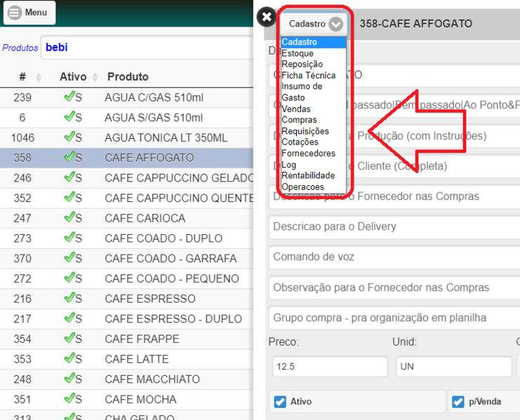Click the Produtos link
Image resolution: width=520 pixels, height=420 pixels.
(x=20, y=48)
